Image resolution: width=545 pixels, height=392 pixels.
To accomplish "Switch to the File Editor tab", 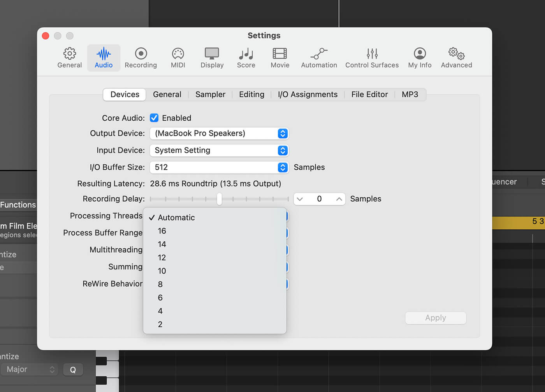I will (369, 95).
